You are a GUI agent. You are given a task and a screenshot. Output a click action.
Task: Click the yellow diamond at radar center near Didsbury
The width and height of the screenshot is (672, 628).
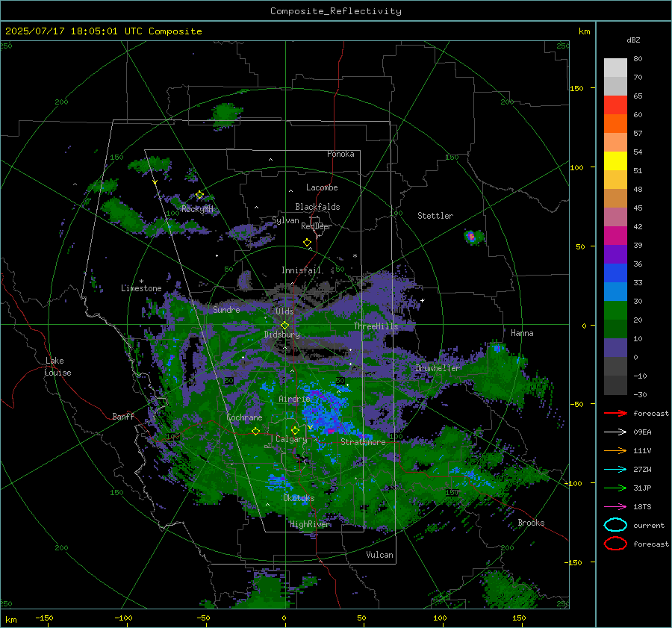284,326
